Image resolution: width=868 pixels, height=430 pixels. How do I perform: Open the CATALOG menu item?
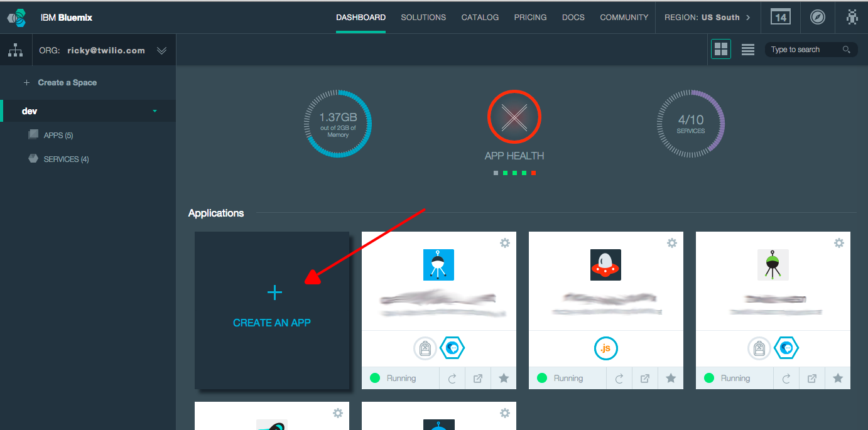480,18
